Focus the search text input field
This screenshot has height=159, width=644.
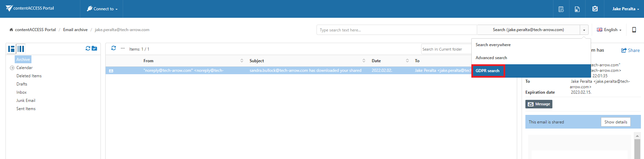pos(397,30)
